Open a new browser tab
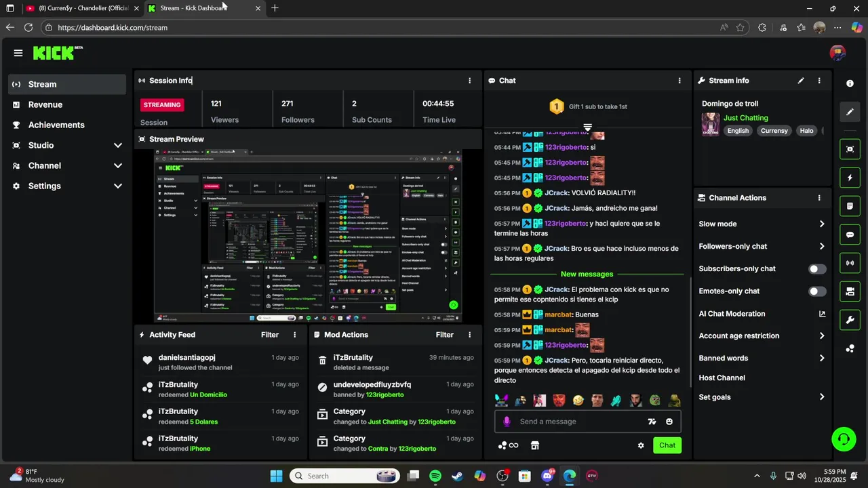Image resolution: width=868 pixels, height=488 pixels. [275, 8]
